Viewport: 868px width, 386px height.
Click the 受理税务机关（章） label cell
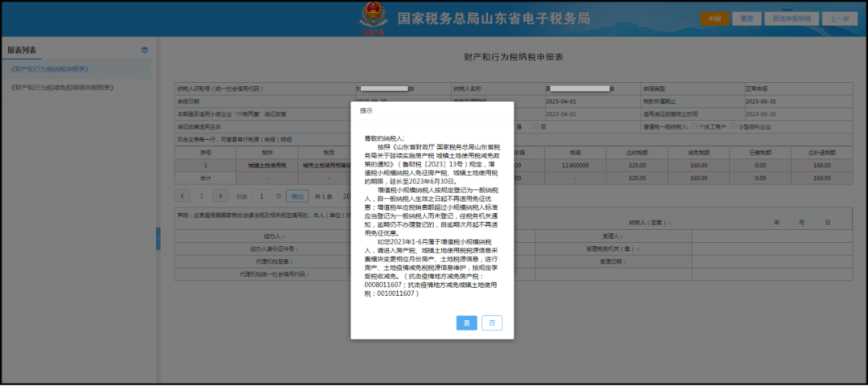613,248
